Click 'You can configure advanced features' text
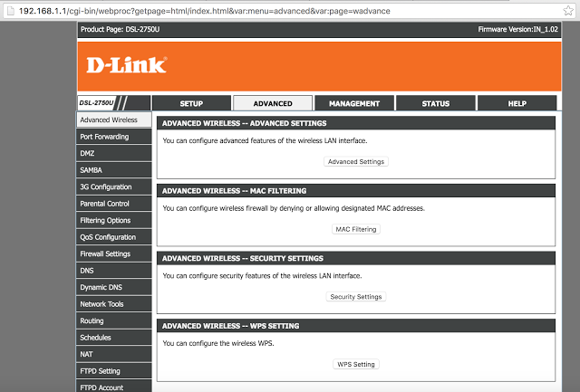 pyautogui.click(x=265, y=140)
